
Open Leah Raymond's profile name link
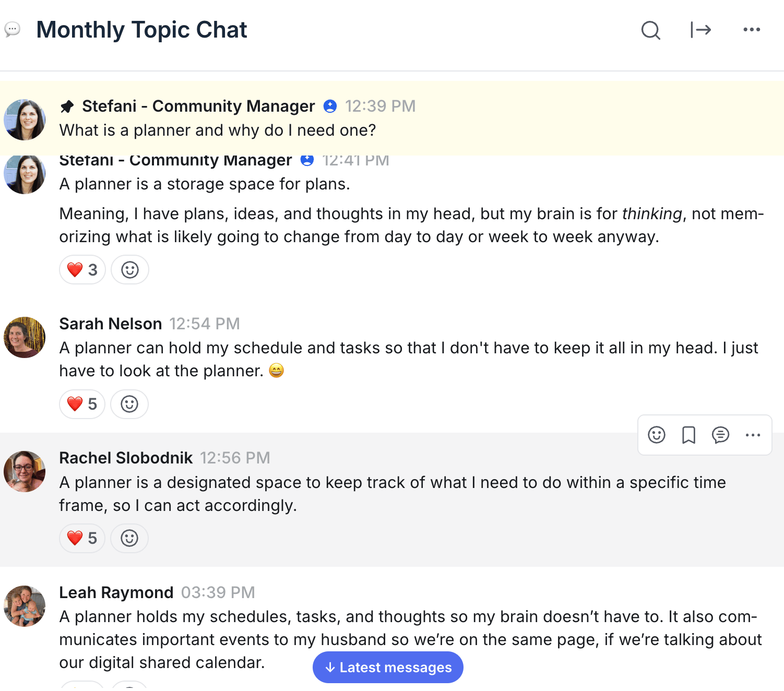pos(116,592)
